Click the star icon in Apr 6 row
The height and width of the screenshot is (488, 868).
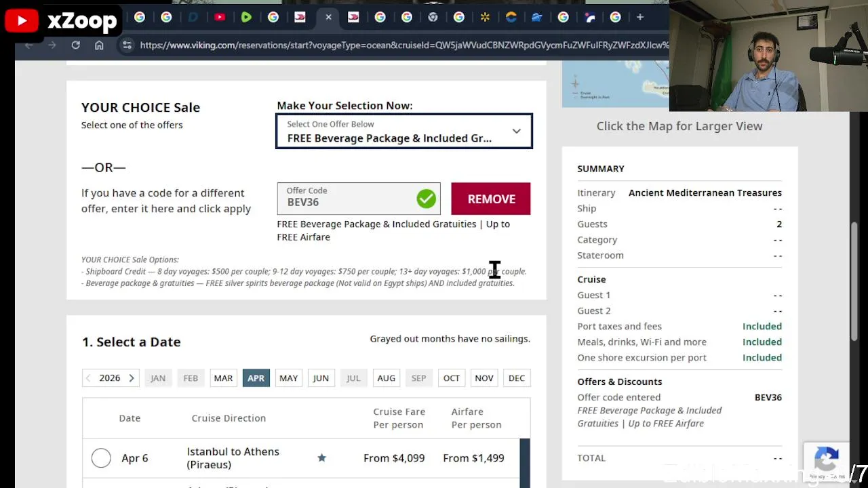pyautogui.click(x=321, y=458)
